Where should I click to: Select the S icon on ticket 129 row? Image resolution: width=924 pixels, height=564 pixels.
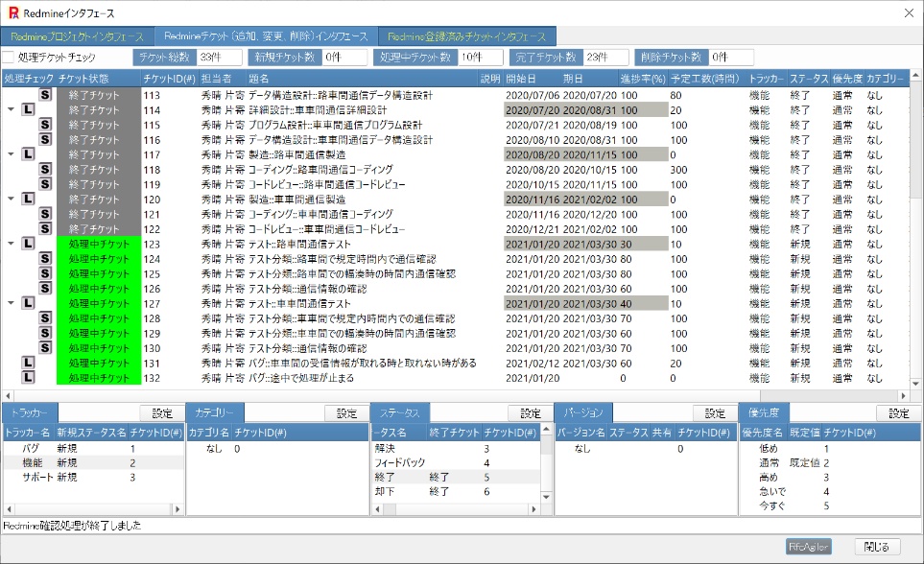pos(45,333)
